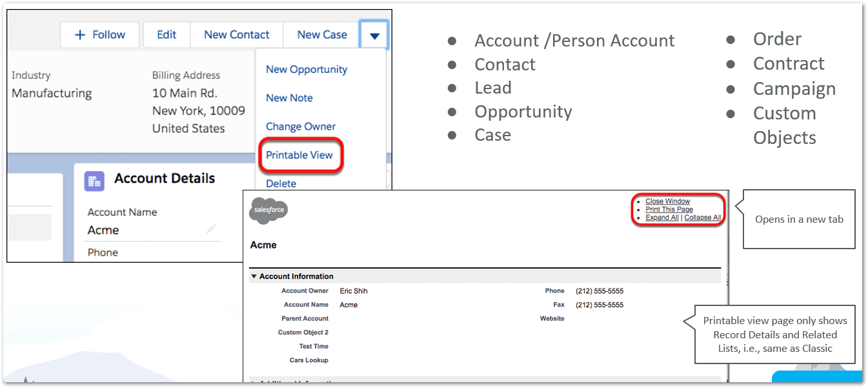Click the New Case button
The width and height of the screenshot is (868, 388).
click(x=321, y=35)
